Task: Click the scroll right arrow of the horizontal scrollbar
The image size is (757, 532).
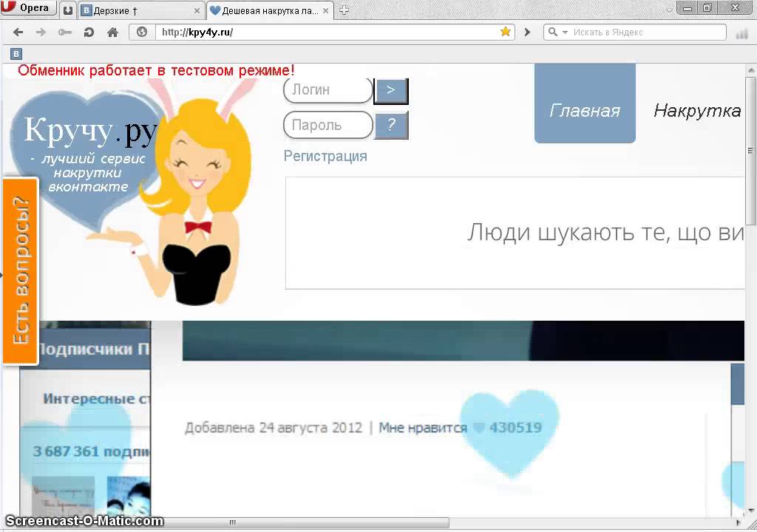Action: pos(739,522)
